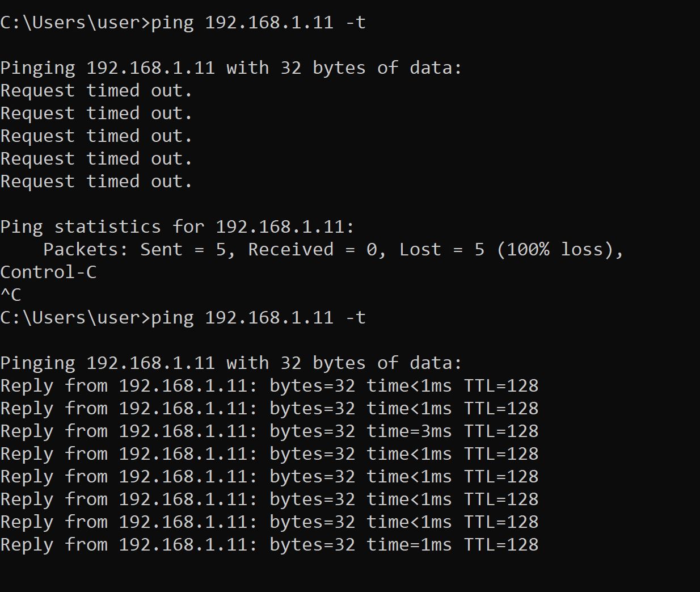The height and width of the screenshot is (592, 700).
Task: Click the first 'Pinging 192.168.1.11 with 32 bytes' line
Action: pyautogui.click(x=231, y=68)
